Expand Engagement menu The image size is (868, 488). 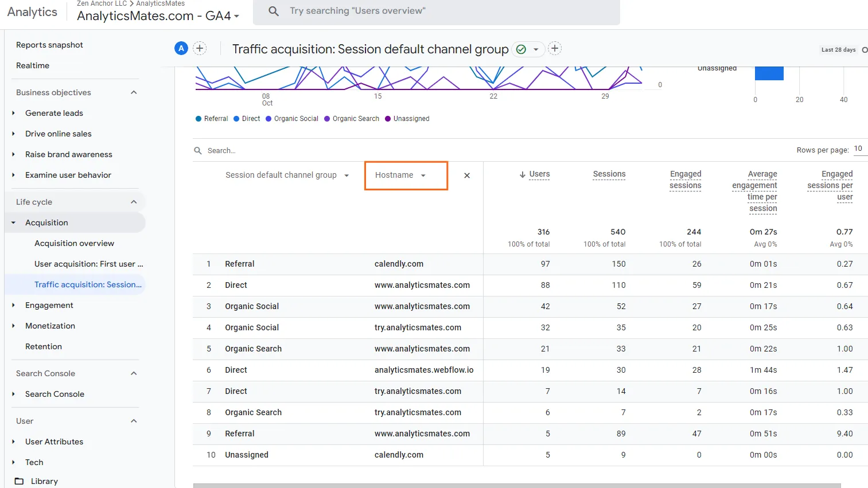pyautogui.click(x=13, y=305)
